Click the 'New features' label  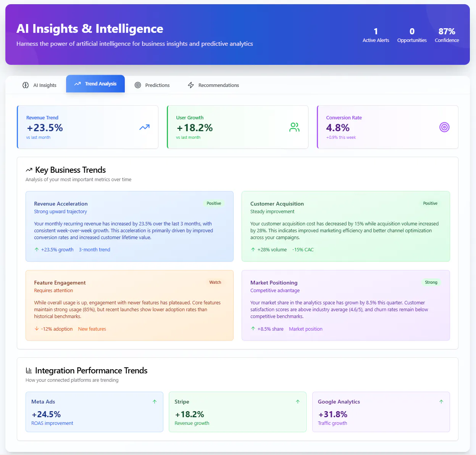92,329
